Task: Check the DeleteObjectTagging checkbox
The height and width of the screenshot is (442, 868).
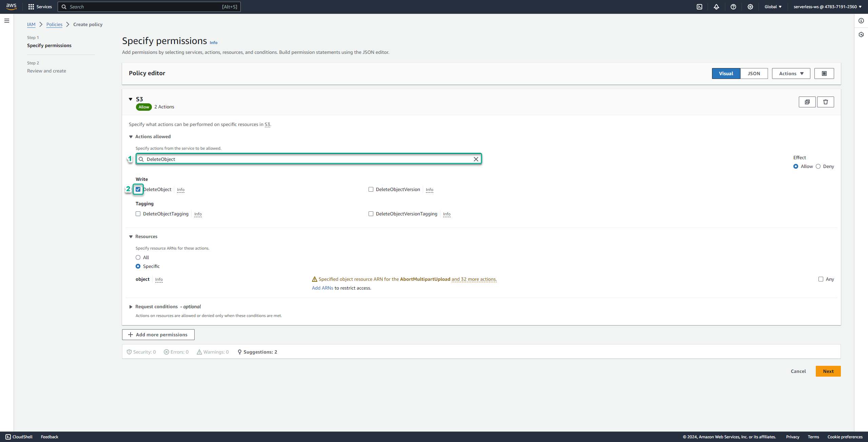Action: click(x=138, y=214)
